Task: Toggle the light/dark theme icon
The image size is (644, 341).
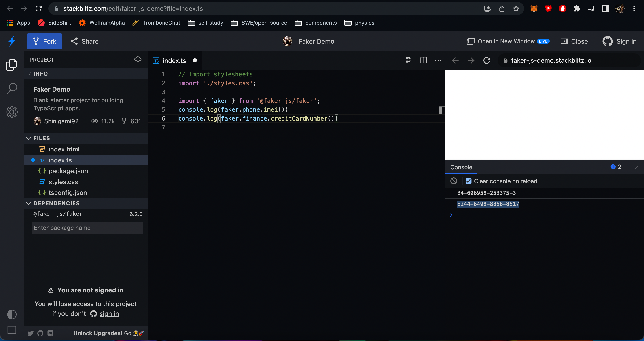Action: tap(11, 314)
